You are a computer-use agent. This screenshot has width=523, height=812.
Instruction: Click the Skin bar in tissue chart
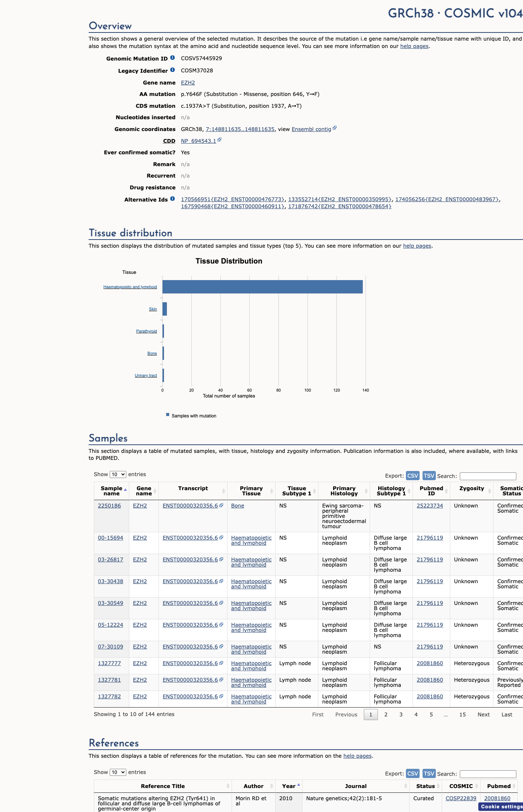(165, 309)
